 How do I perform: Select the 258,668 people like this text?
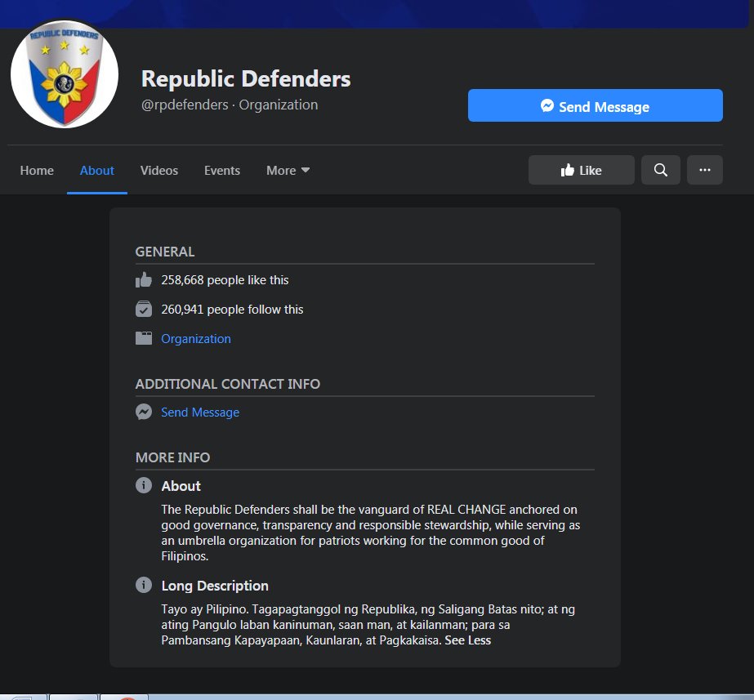[225, 280]
